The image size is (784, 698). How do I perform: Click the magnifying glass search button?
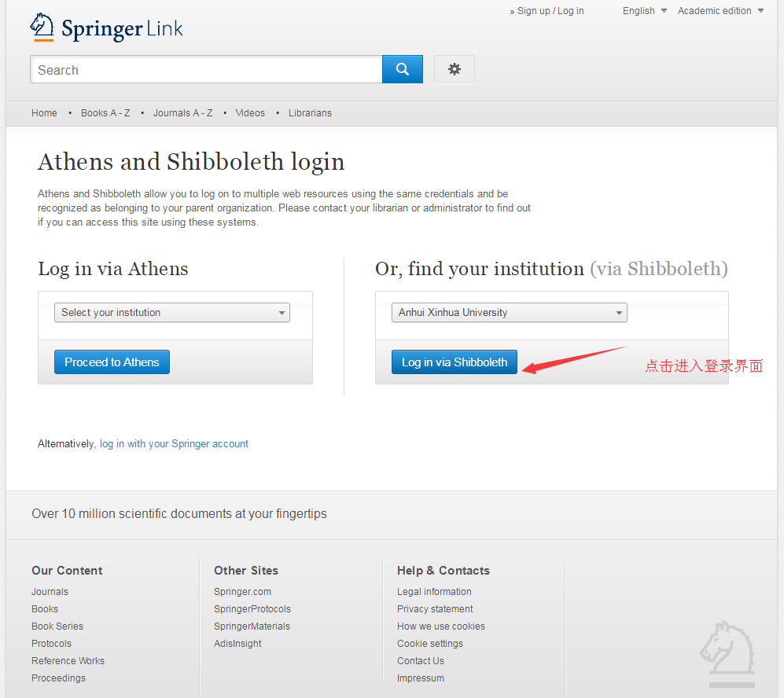click(403, 69)
